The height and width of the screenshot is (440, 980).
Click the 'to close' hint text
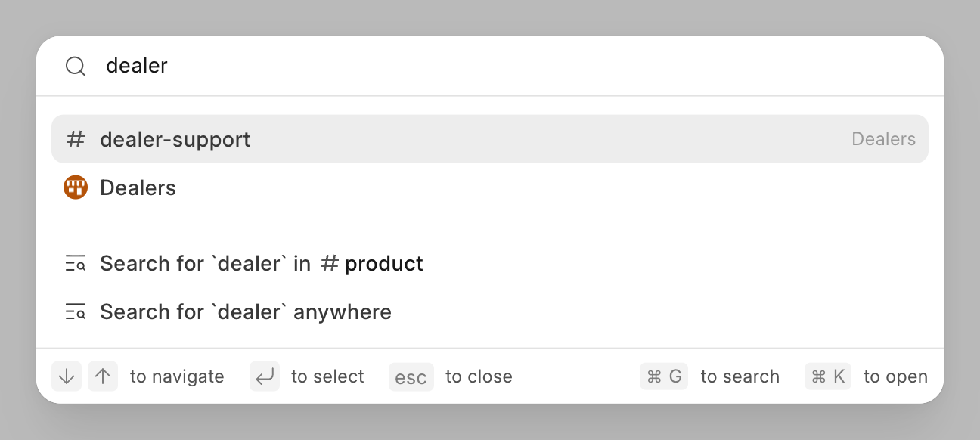click(479, 376)
